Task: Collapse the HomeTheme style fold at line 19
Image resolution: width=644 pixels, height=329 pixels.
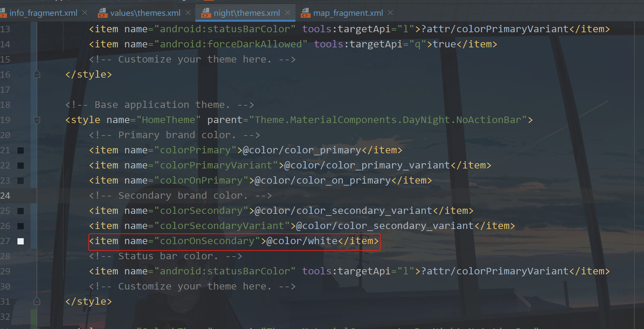Action: pos(37,120)
